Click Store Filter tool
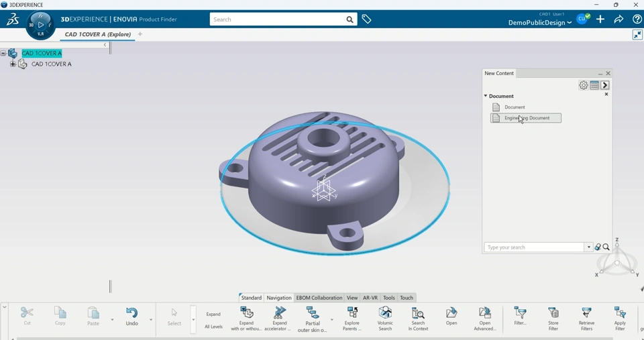Viewport: 644px width, 340px height. [x=553, y=319]
